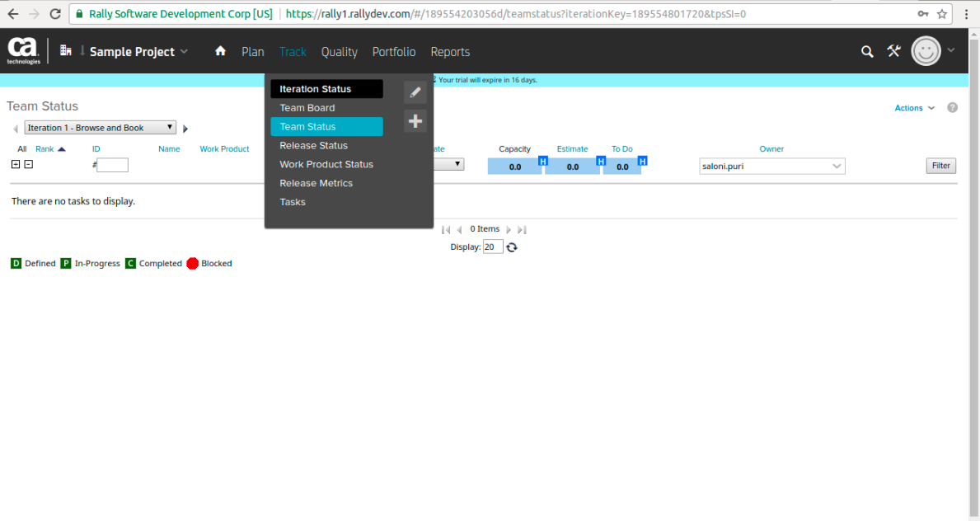Sort by Estimate column header
The height and width of the screenshot is (521, 980).
[573, 149]
